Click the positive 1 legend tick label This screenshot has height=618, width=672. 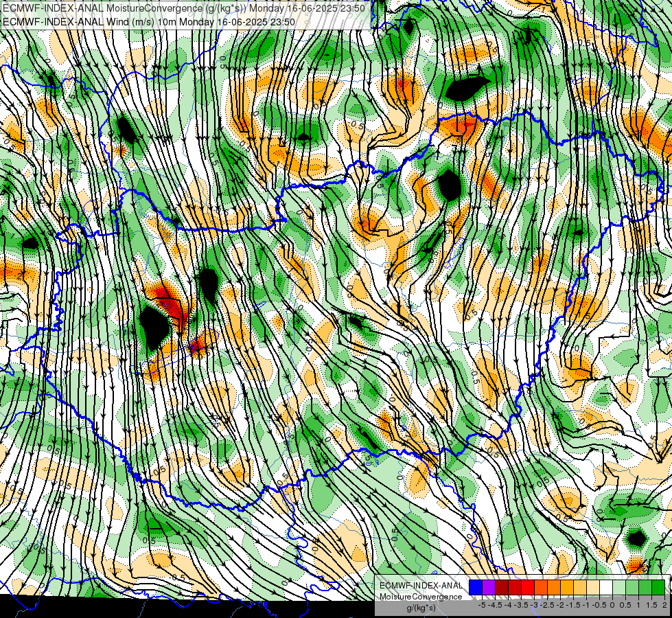click(638, 605)
